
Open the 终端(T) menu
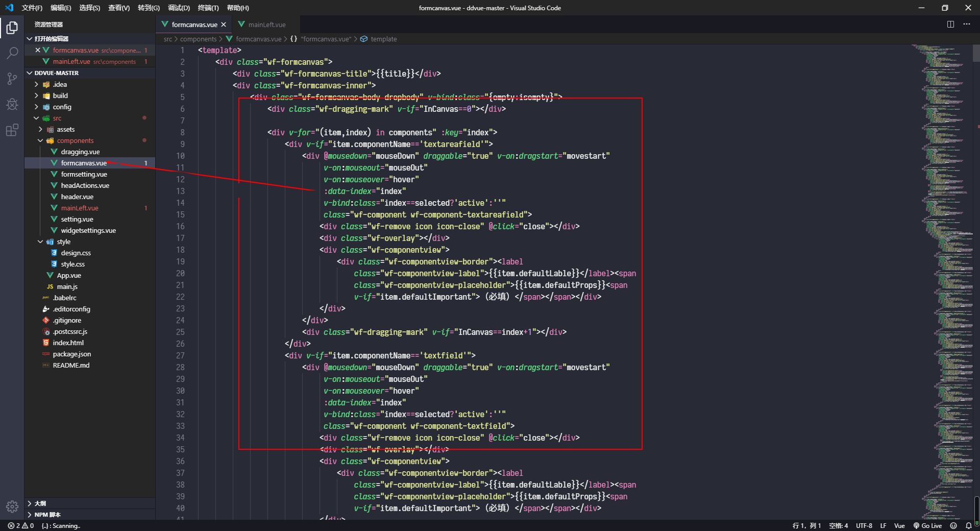click(x=208, y=8)
